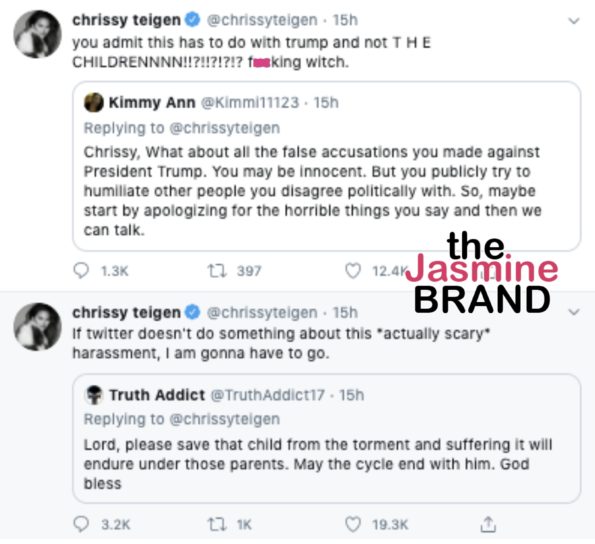Like the second tweet with 19.3K likes
Image resolution: width=595 pixels, height=544 pixels.
353,524
